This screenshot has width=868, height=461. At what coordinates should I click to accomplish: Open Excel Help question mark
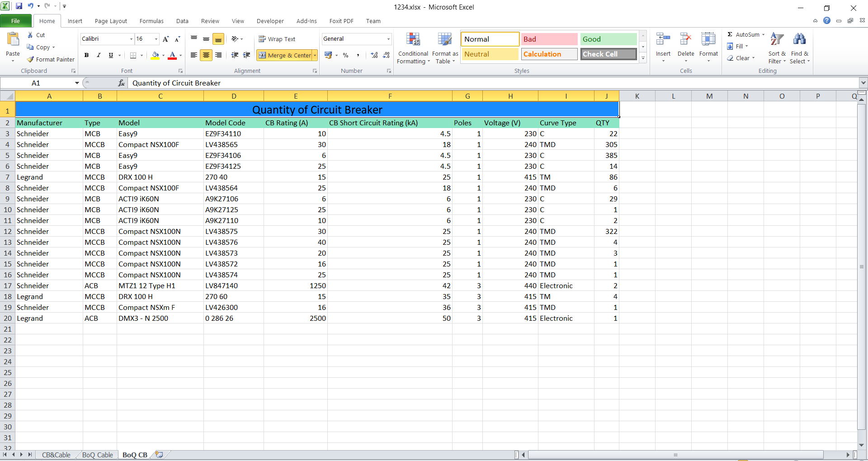pyautogui.click(x=827, y=20)
